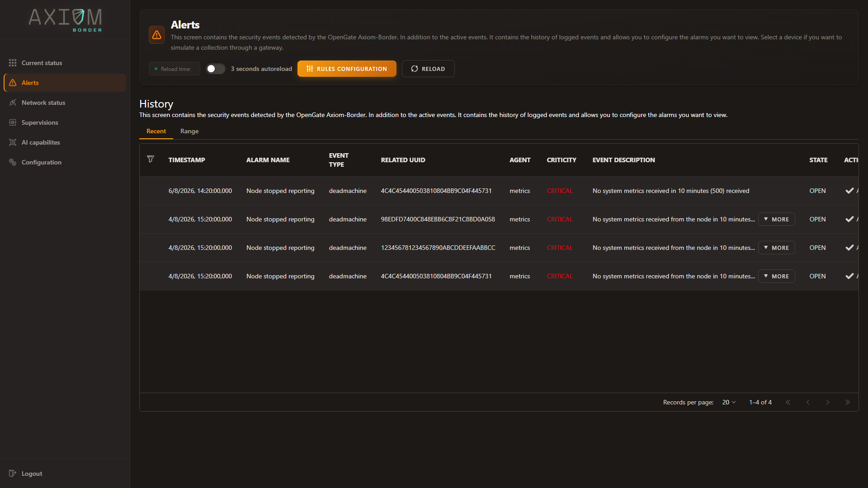Acknowledge the last row alert checkmark

click(x=849, y=276)
